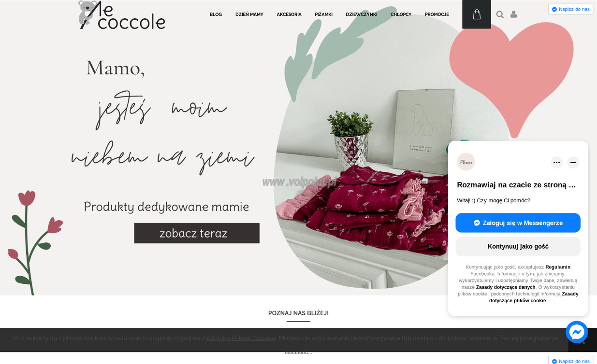Minimize the Messenger chat popup
Viewport: 597px width, 364px height.
point(573,162)
